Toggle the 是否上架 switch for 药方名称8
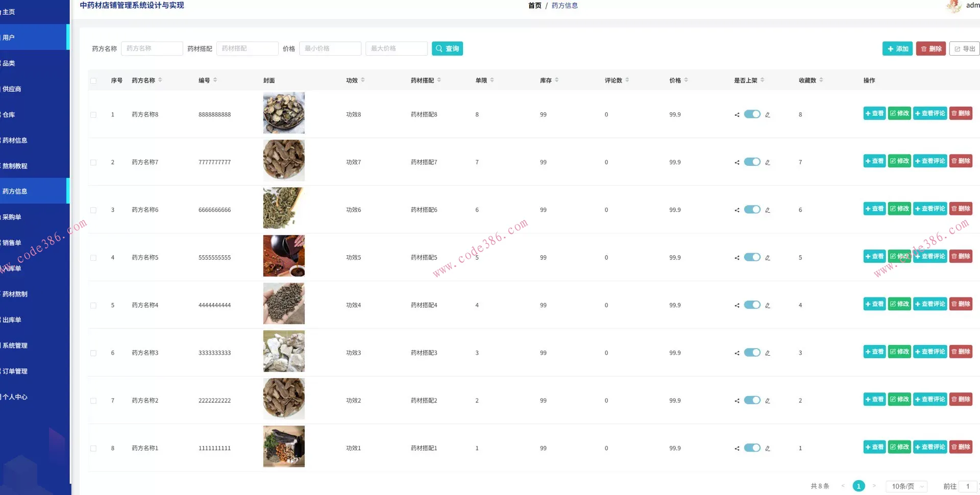The width and height of the screenshot is (980, 495). 752,114
